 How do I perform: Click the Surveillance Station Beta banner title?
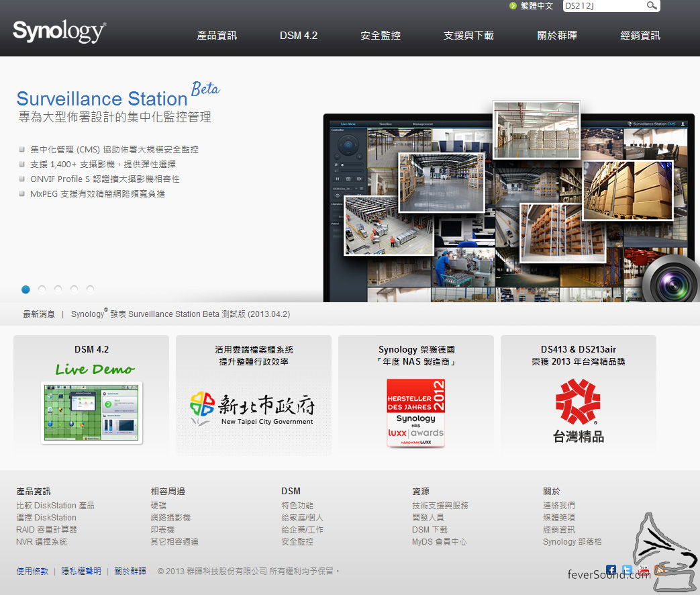point(118,94)
